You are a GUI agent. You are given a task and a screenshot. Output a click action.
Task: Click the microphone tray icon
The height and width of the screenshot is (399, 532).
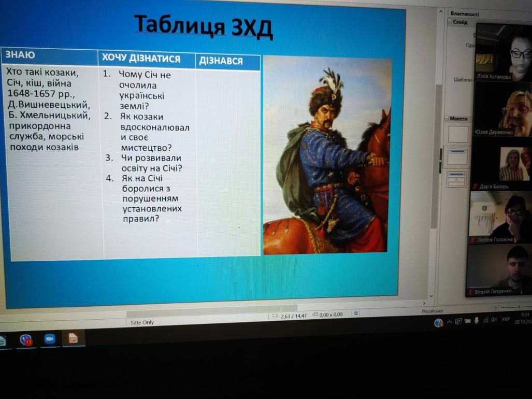tap(477, 320)
